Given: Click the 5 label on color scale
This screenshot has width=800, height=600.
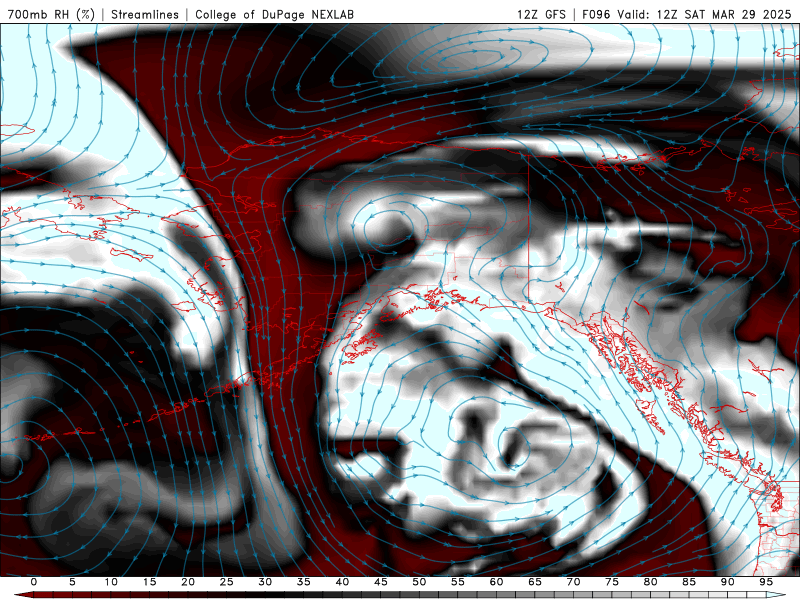Looking at the screenshot, I should (x=72, y=582).
